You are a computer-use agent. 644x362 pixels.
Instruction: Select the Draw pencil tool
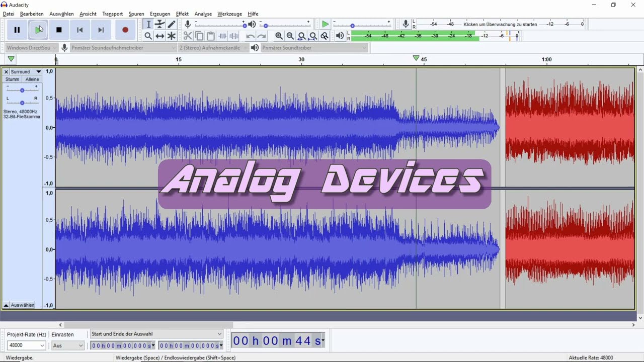point(172,24)
